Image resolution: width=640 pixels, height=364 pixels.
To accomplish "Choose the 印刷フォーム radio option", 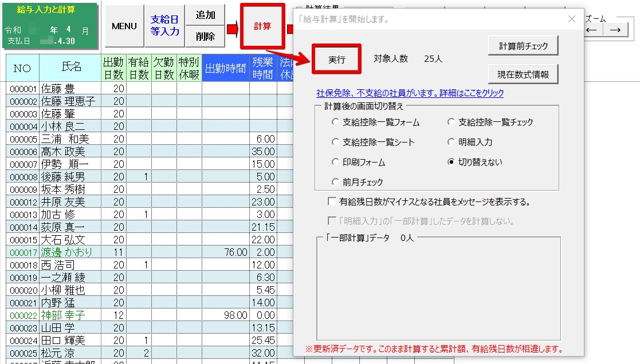I will [x=336, y=162].
